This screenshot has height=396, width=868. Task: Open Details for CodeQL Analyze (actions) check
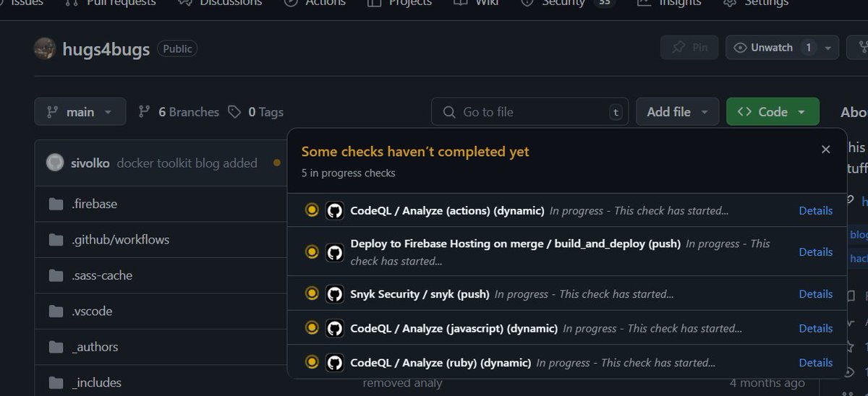tap(815, 210)
